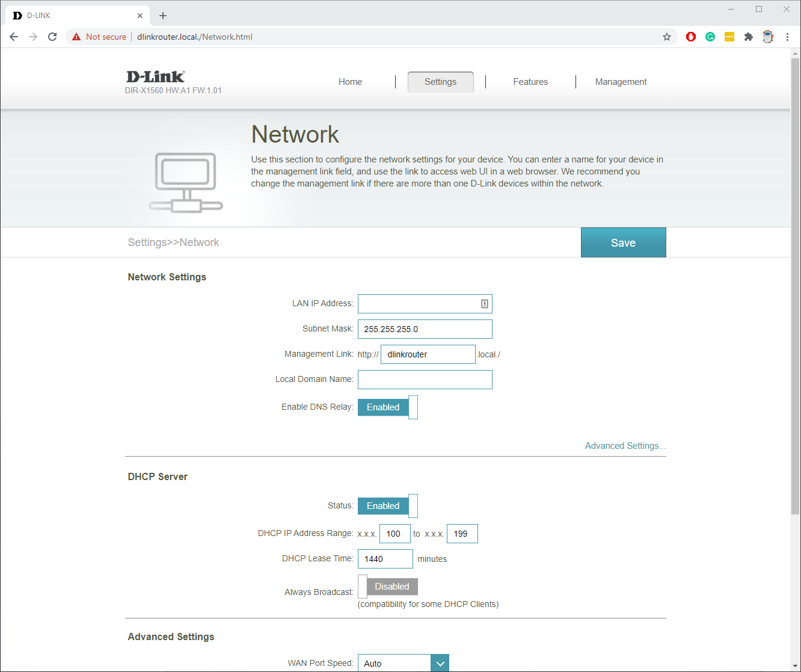Minimize the browser window
Screen dimensions: 801x672
coord(731,9)
